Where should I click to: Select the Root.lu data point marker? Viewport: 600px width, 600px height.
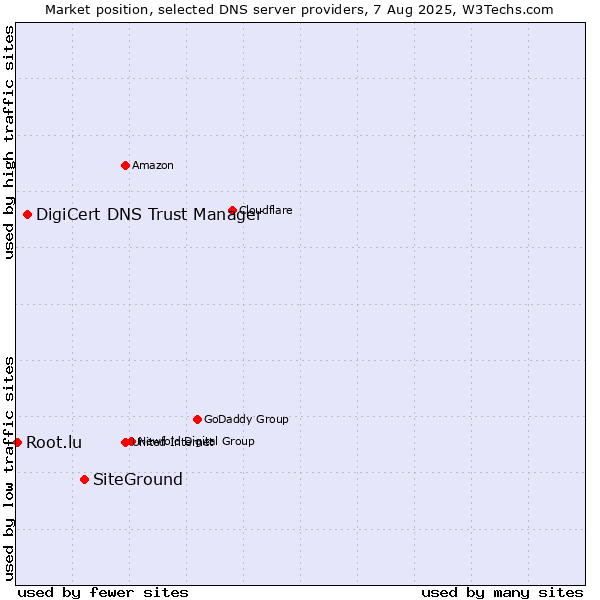click(x=17, y=442)
